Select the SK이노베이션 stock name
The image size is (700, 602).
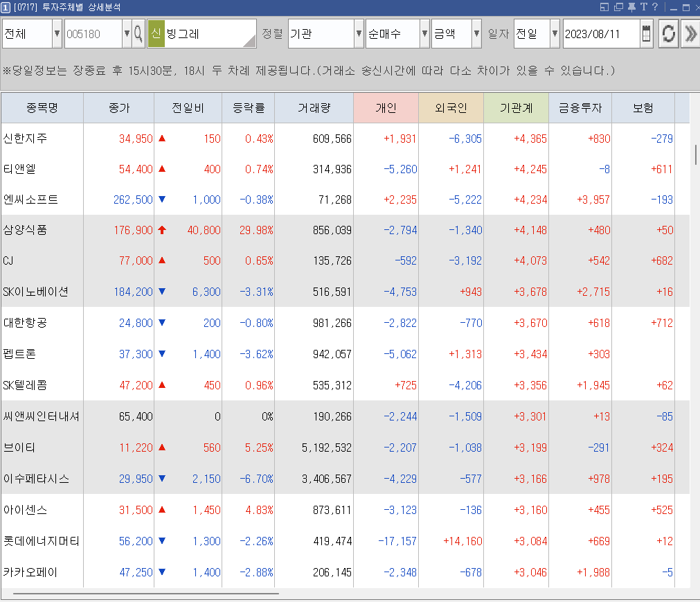(x=36, y=291)
